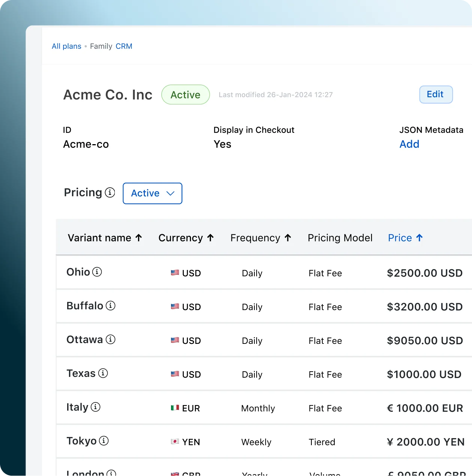
Task: Go back to All plans breadcrumb
Action: pos(66,46)
